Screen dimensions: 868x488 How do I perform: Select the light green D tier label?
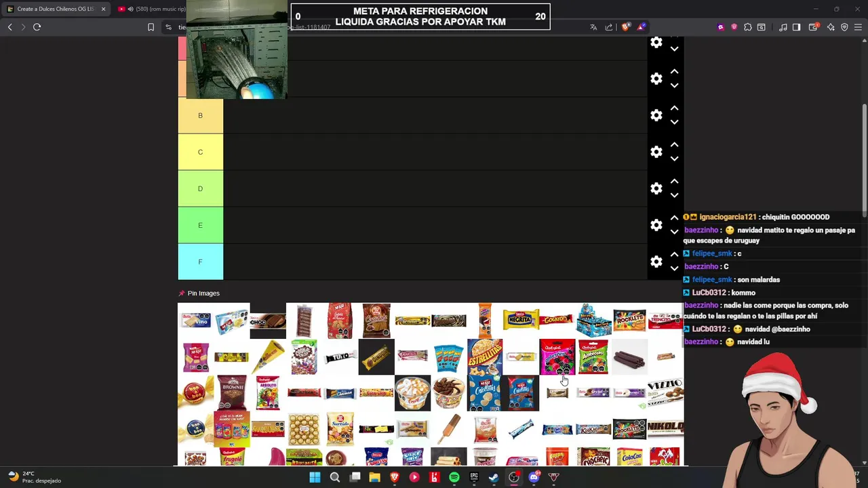click(200, 188)
